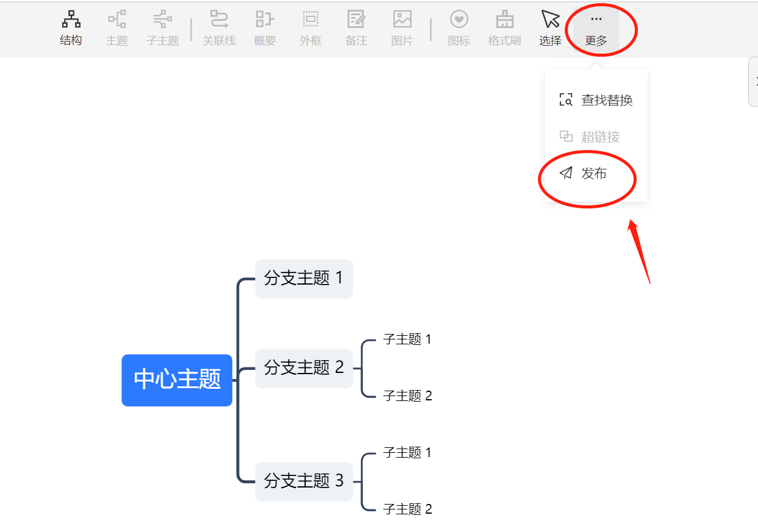Select the 分支主题 2 node
Screen dimensions: 758x532
(x=304, y=368)
